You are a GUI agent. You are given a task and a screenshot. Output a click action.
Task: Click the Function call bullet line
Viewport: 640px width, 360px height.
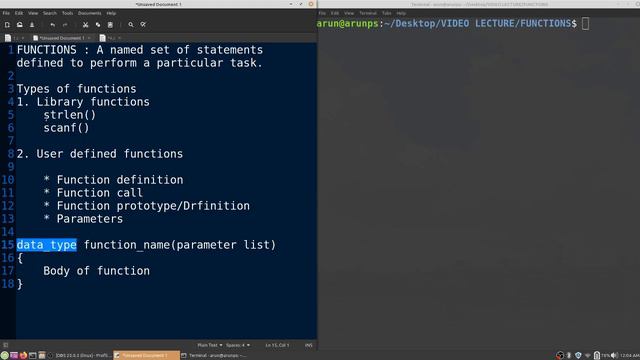93,193
